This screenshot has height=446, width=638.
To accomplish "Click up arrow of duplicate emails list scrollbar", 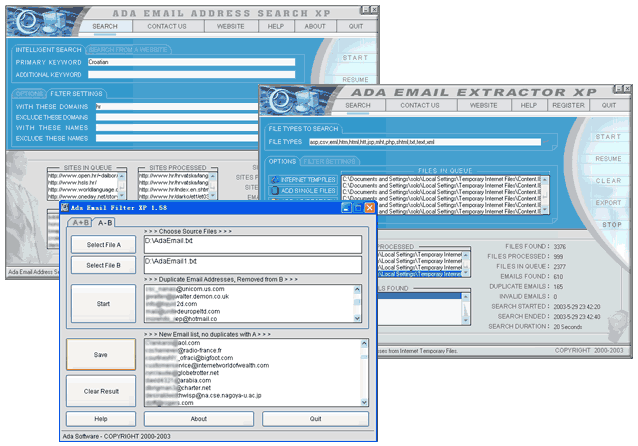I will pos(357,289).
